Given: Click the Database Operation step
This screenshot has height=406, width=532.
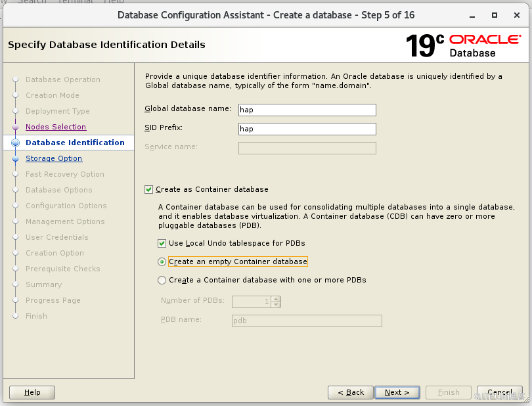Looking at the screenshot, I should pyautogui.click(x=63, y=79).
